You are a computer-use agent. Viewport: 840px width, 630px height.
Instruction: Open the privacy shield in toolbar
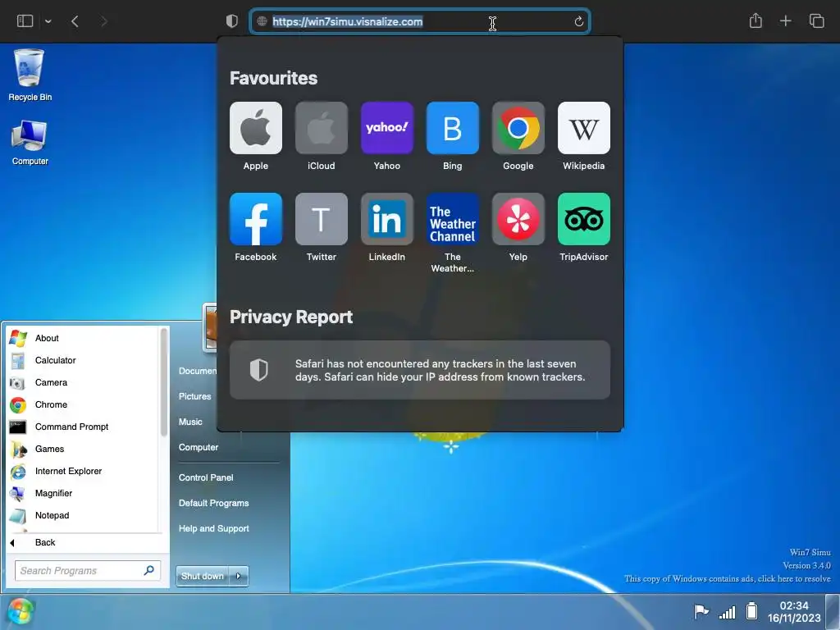(x=232, y=21)
